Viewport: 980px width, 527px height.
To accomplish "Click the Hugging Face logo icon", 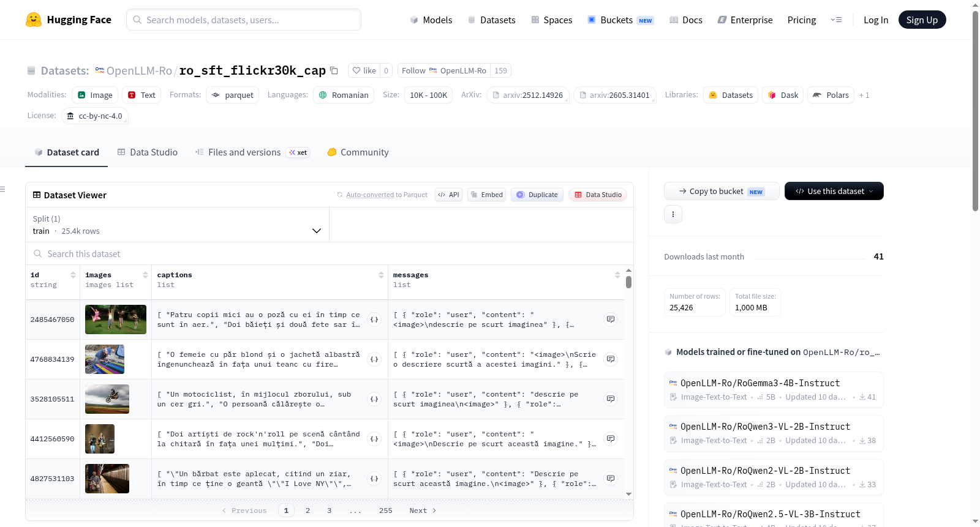I will click(x=34, y=20).
